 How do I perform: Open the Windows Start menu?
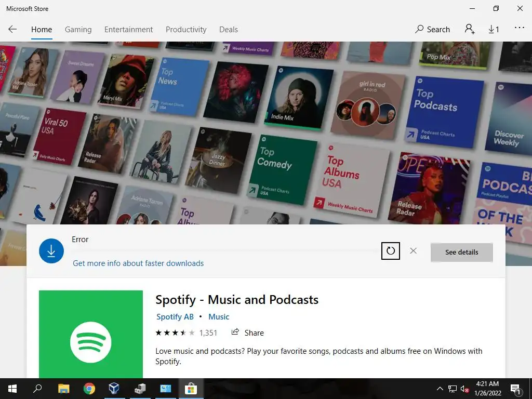coord(12,389)
